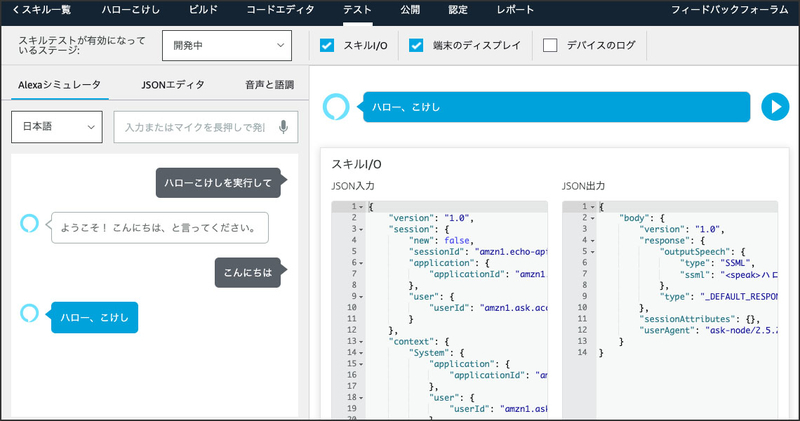
Task: Open the 日本語 language dropdown
Action: click(57, 127)
